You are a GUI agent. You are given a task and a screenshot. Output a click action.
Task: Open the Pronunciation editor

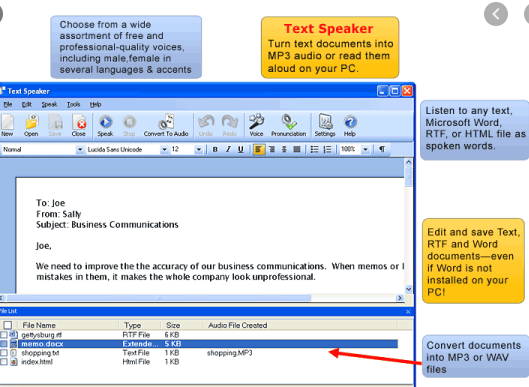point(289,125)
